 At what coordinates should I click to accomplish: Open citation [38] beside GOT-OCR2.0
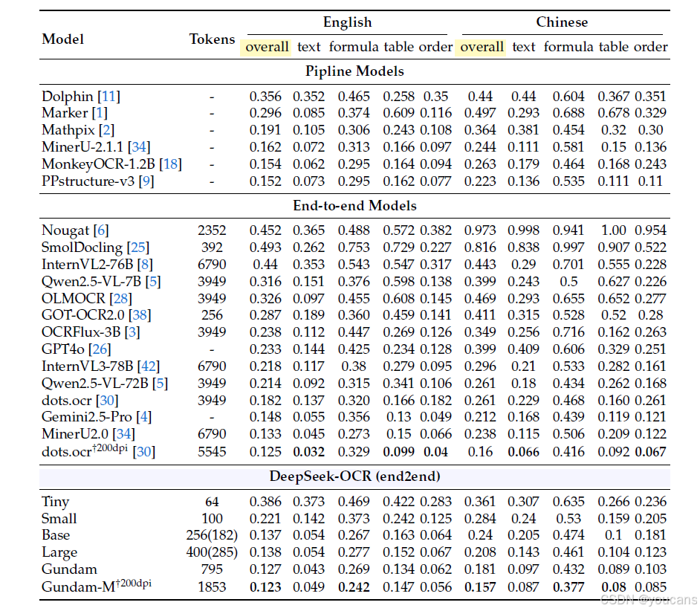click(x=140, y=315)
